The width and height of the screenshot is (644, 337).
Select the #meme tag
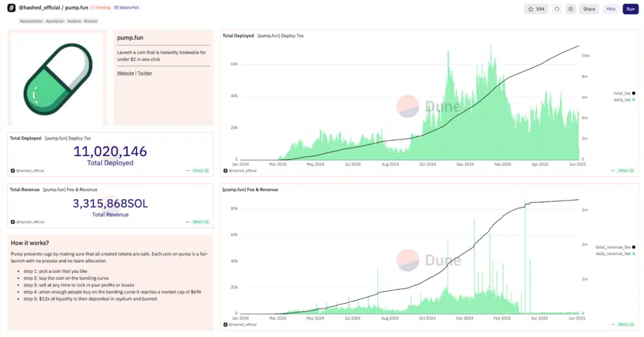click(x=91, y=21)
